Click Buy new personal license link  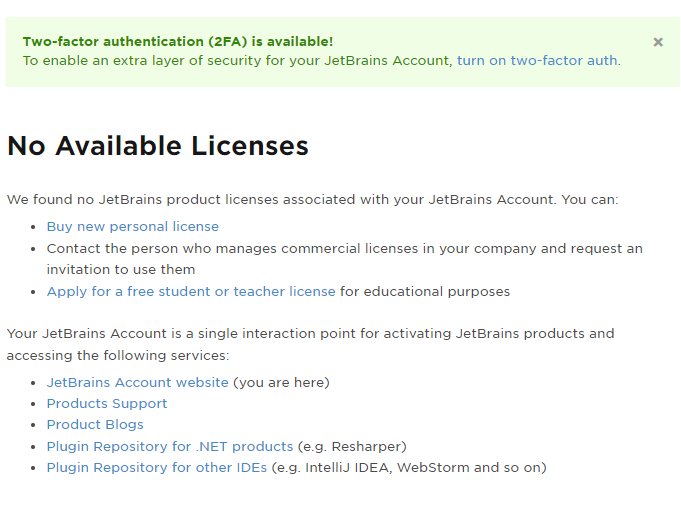click(x=133, y=226)
